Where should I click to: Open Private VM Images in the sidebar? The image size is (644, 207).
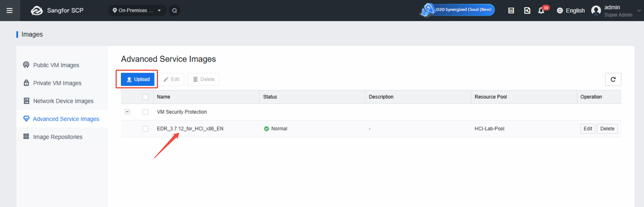tap(57, 83)
